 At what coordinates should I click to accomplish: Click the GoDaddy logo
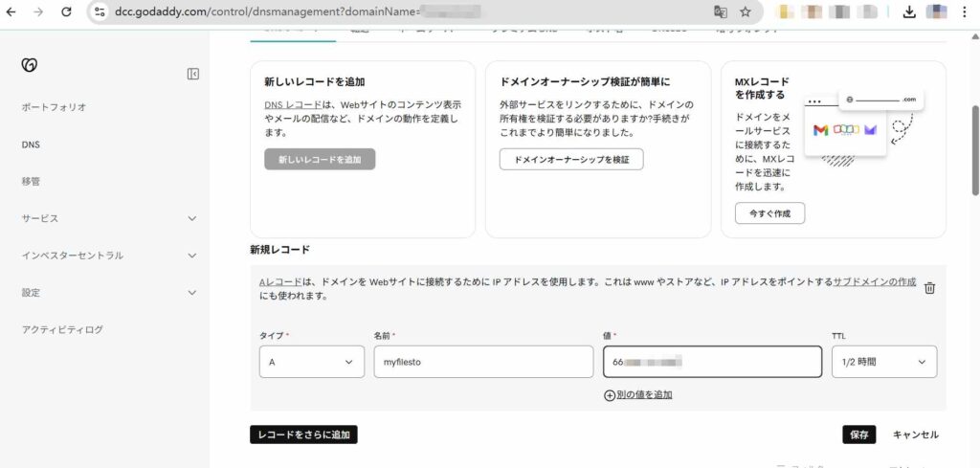pyautogui.click(x=29, y=64)
